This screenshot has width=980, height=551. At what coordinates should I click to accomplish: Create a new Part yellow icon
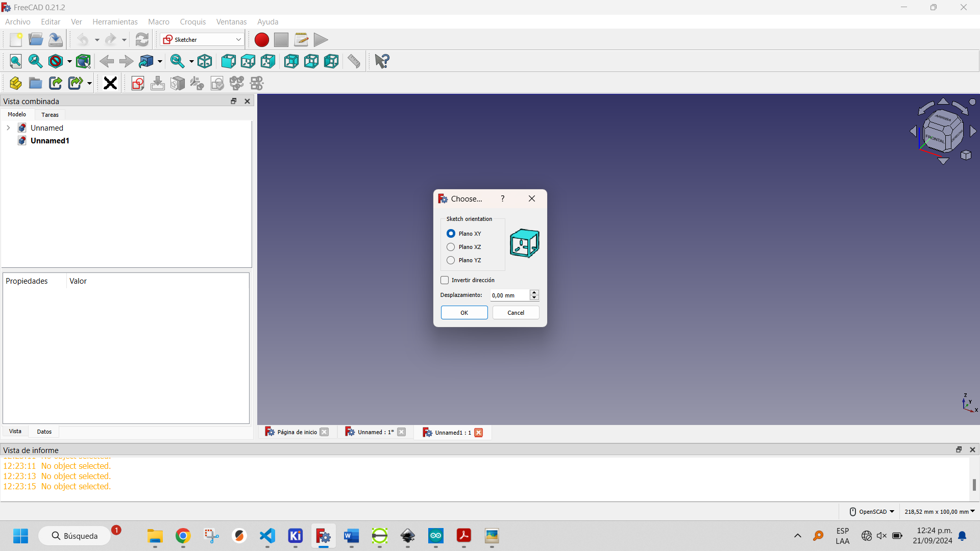coord(16,83)
